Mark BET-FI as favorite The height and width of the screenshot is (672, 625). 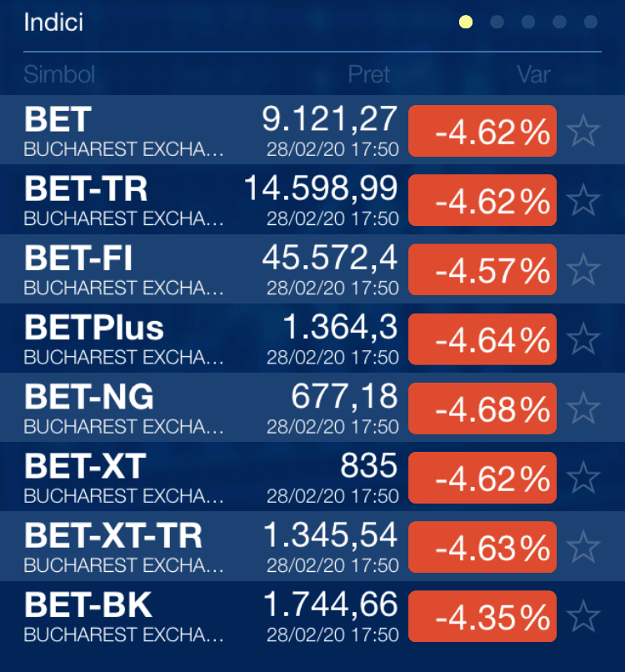(583, 269)
